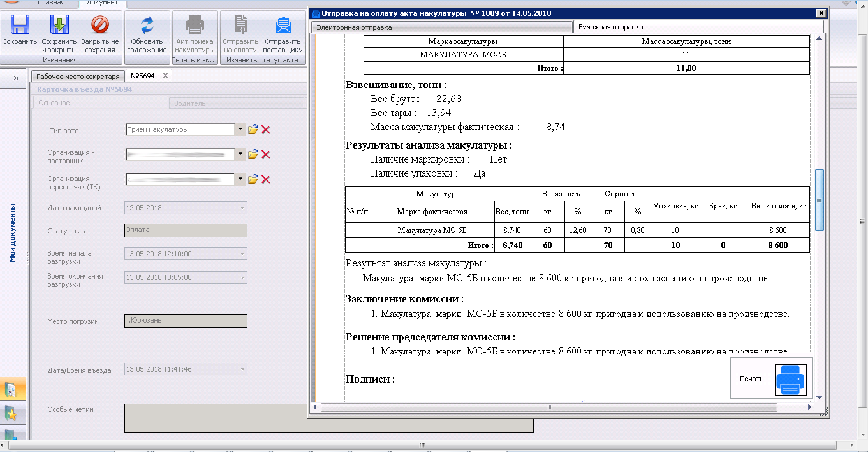Open folder icon beside Организация-перевозчик field

253,179
